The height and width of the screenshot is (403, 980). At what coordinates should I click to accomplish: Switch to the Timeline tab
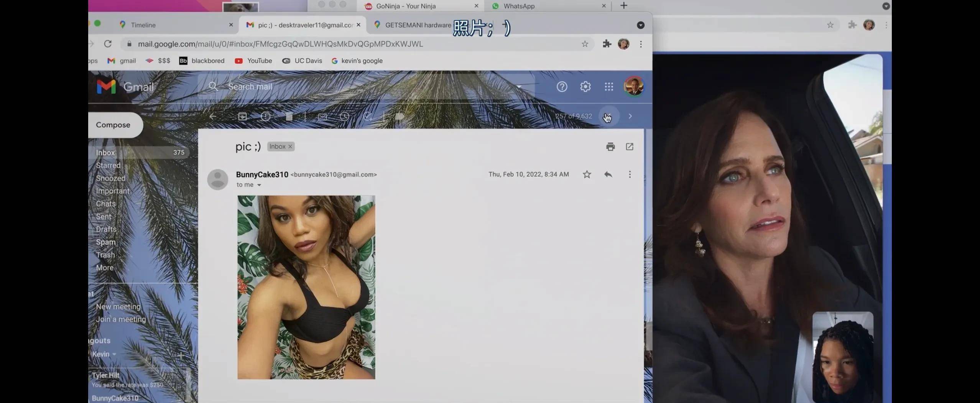tap(143, 25)
